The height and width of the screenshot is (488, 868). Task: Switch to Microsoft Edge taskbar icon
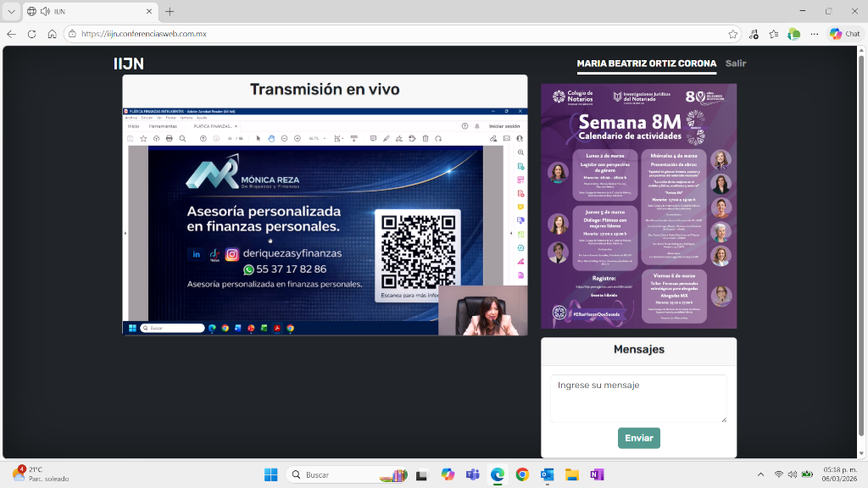pos(497,474)
